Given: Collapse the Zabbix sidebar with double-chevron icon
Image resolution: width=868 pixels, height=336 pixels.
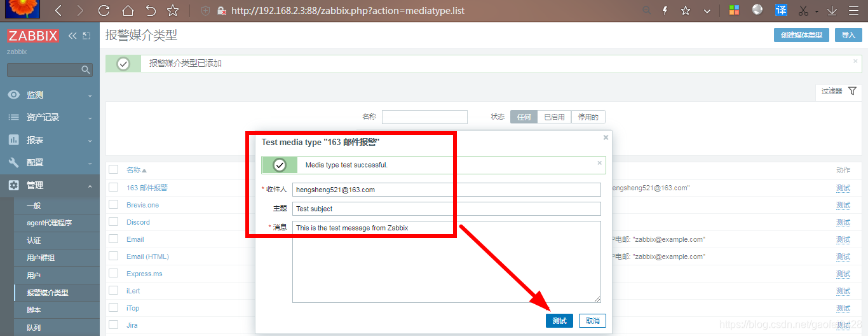Looking at the screenshot, I should click(72, 36).
